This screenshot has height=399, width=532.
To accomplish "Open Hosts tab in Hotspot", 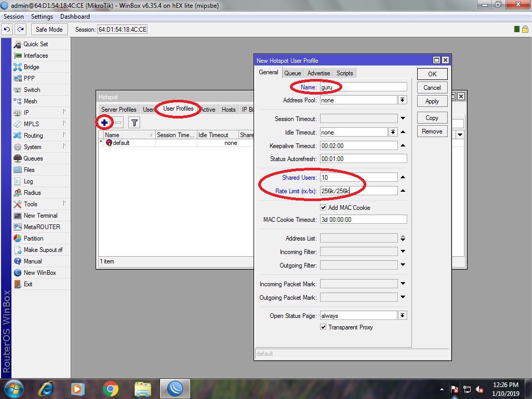I will pyautogui.click(x=229, y=110).
